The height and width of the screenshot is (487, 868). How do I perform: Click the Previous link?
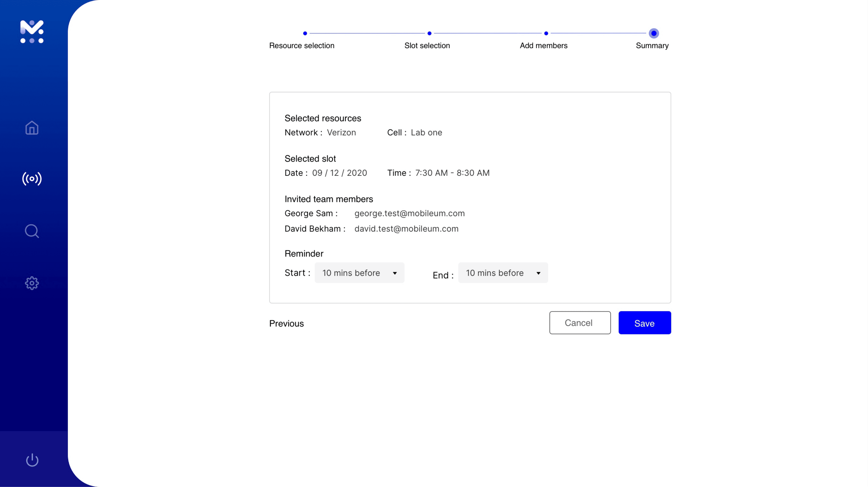click(x=286, y=324)
